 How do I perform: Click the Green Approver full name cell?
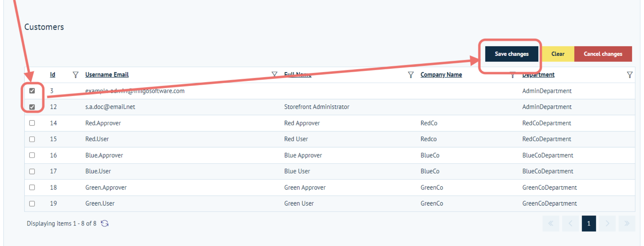point(305,187)
